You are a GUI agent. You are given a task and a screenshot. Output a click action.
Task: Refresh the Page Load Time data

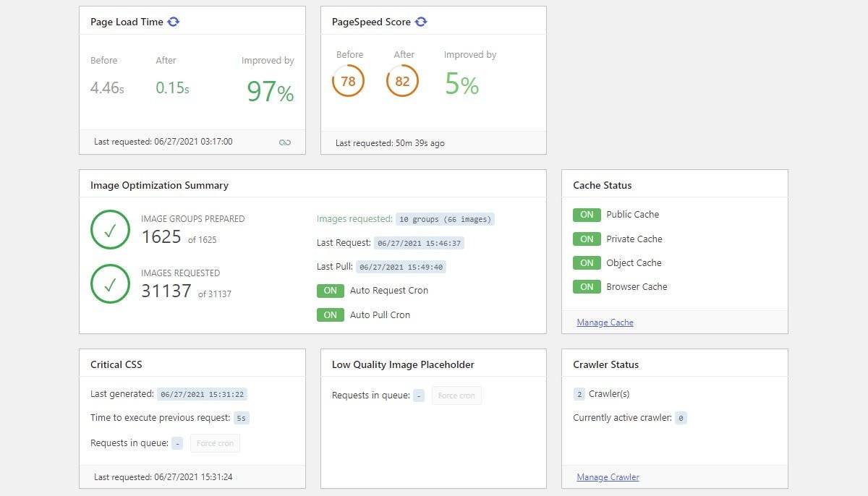(173, 22)
